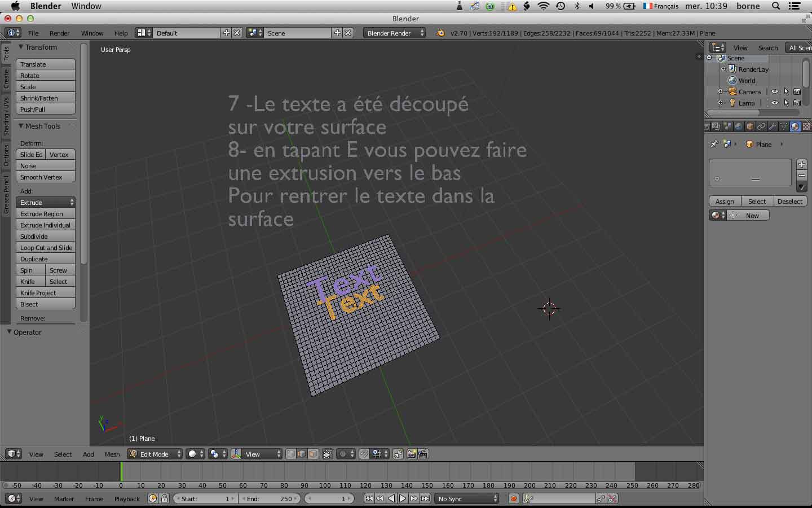Click the Object Constraints chain icon
Screen dimensions: 812x508
point(761,126)
